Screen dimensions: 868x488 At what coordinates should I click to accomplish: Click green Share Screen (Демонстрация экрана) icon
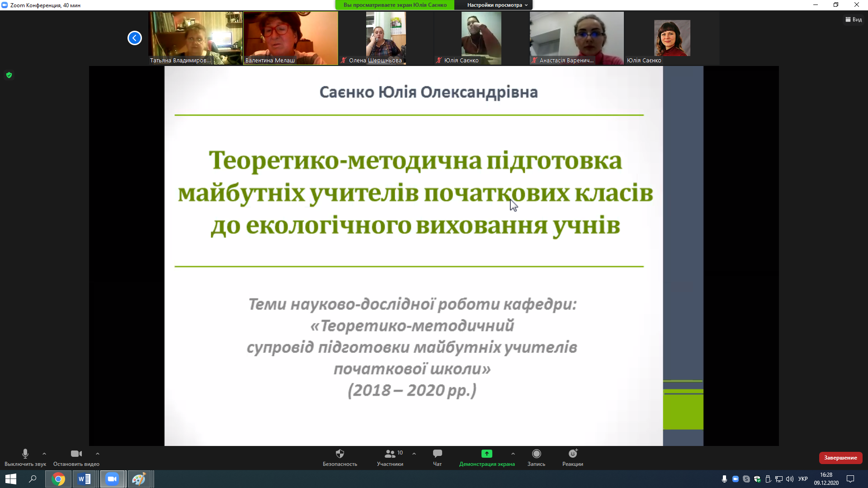click(486, 454)
